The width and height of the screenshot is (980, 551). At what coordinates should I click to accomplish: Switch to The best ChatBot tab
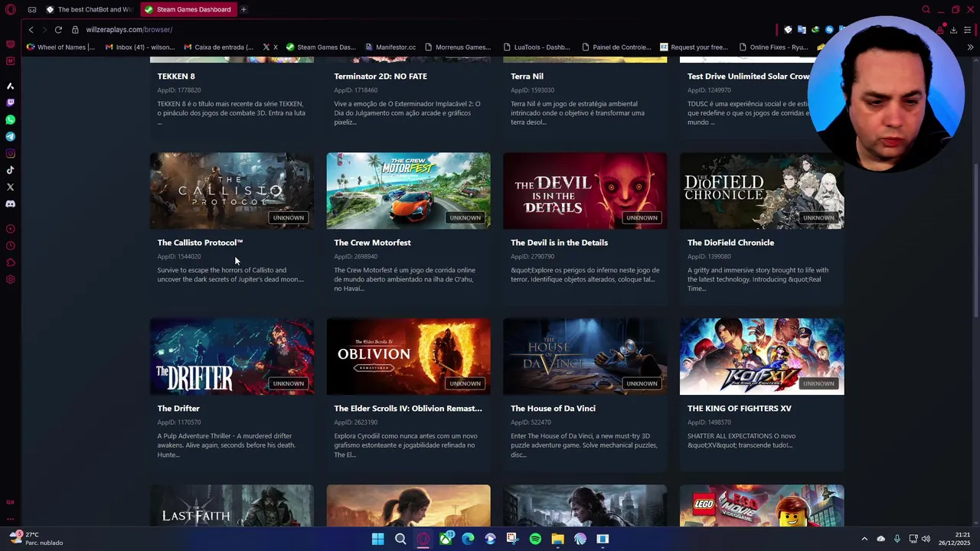(x=88, y=9)
